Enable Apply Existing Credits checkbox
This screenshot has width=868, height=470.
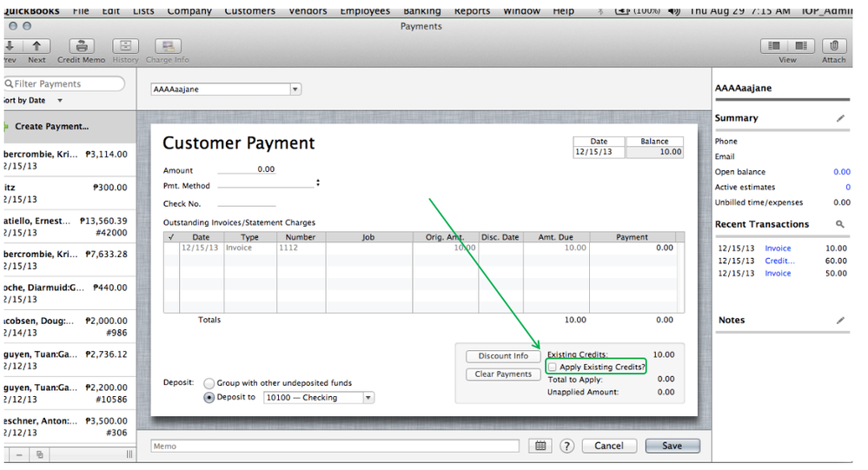(x=553, y=367)
